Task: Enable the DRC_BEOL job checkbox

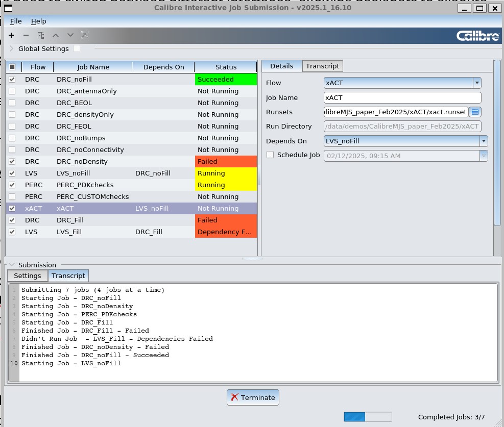Action: pyautogui.click(x=12, y=103)
